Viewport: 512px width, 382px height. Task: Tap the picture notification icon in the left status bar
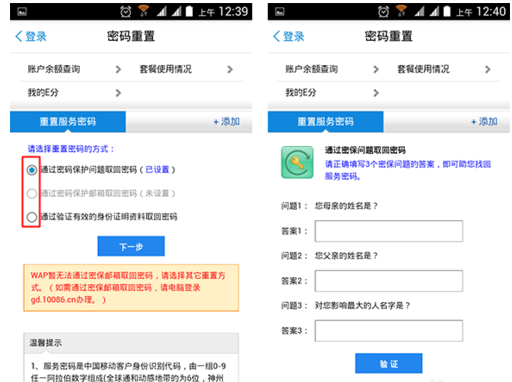[x=22, y=12]
